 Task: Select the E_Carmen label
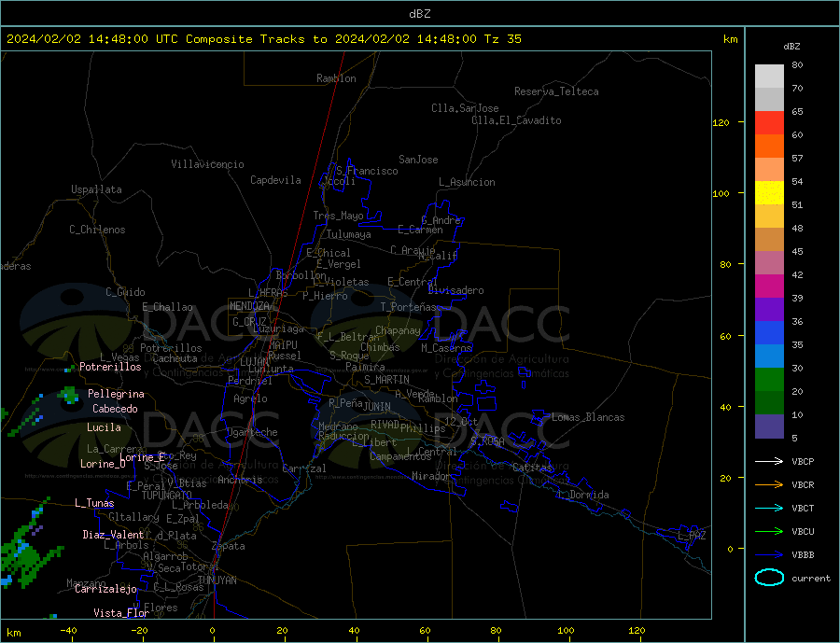point(420,230)
